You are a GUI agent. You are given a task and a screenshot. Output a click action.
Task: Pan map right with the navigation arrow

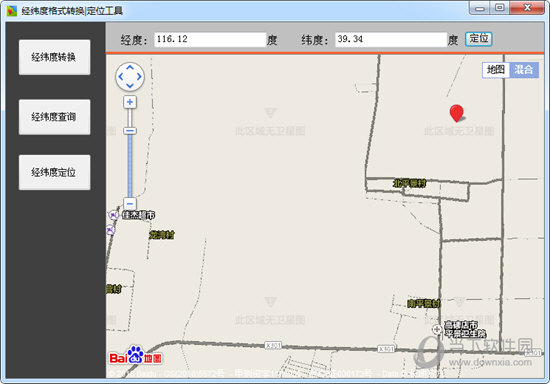pos(139,76)
